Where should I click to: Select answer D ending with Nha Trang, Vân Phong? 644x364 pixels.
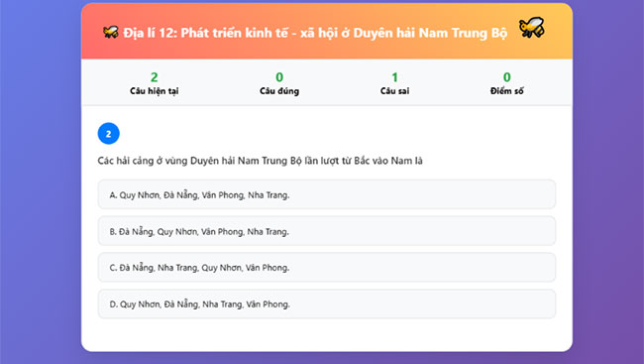(x=327, y=303)
